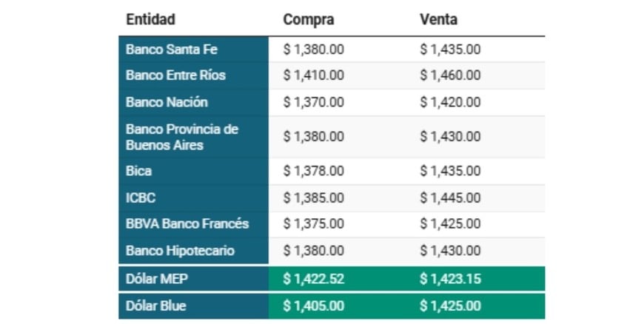Click the Compra column header
Image resolution: width=644 pixels, height=324 pixels.
point(309,19)
